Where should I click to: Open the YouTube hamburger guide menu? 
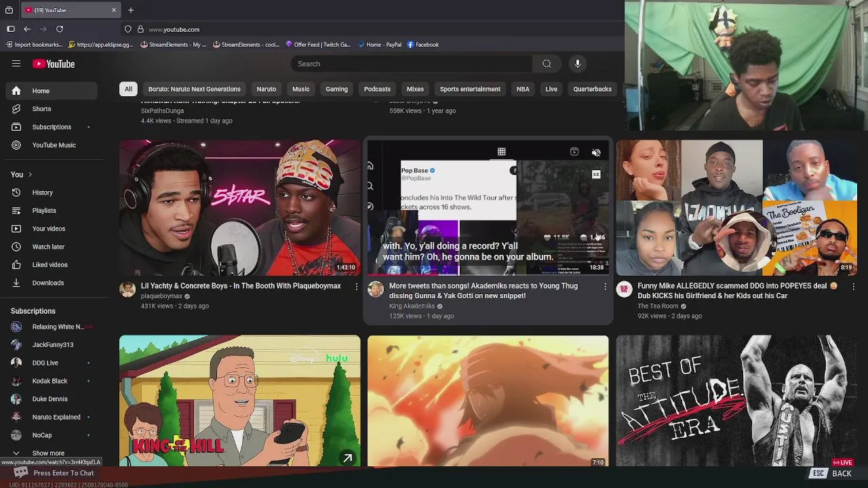(x=16, y=64)
